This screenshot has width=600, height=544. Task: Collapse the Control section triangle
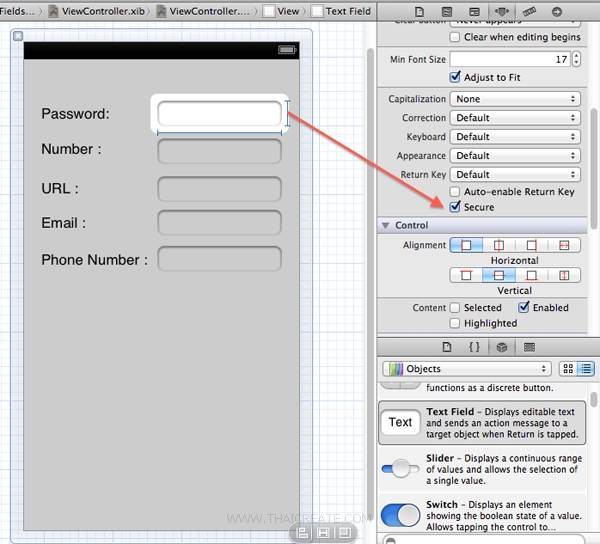386,225
